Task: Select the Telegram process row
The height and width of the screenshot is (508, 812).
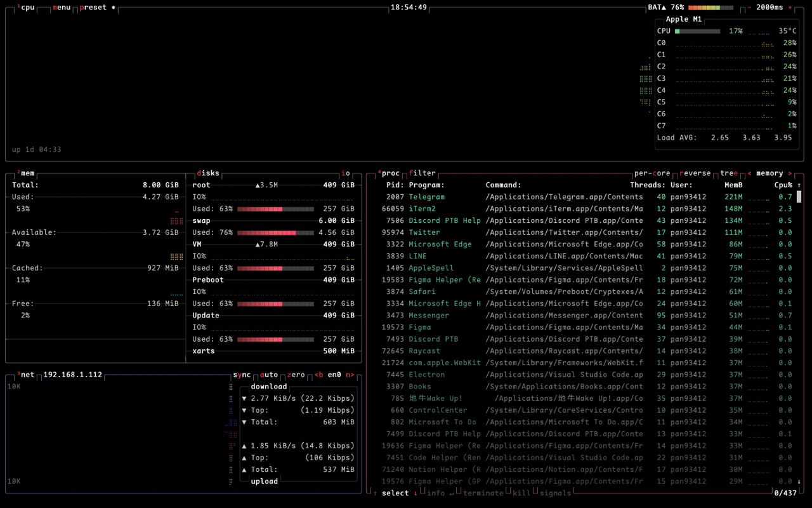Action: (x=587, y=197)
